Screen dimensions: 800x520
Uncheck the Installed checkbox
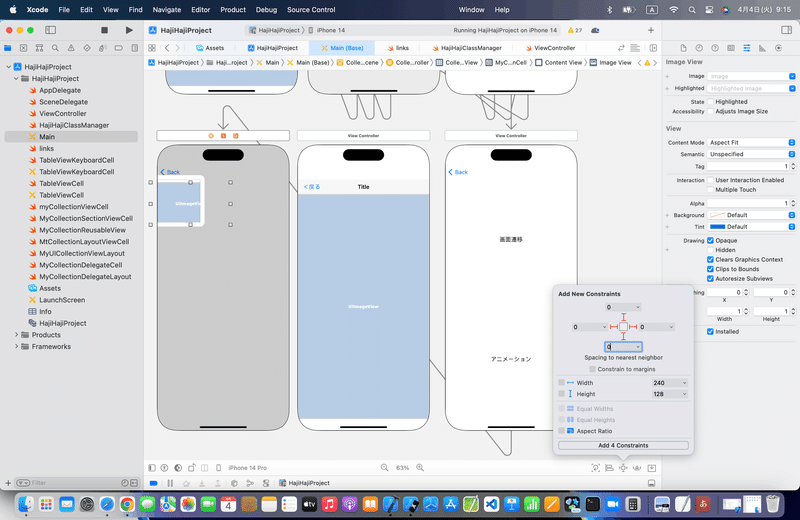tap(710, 332)
